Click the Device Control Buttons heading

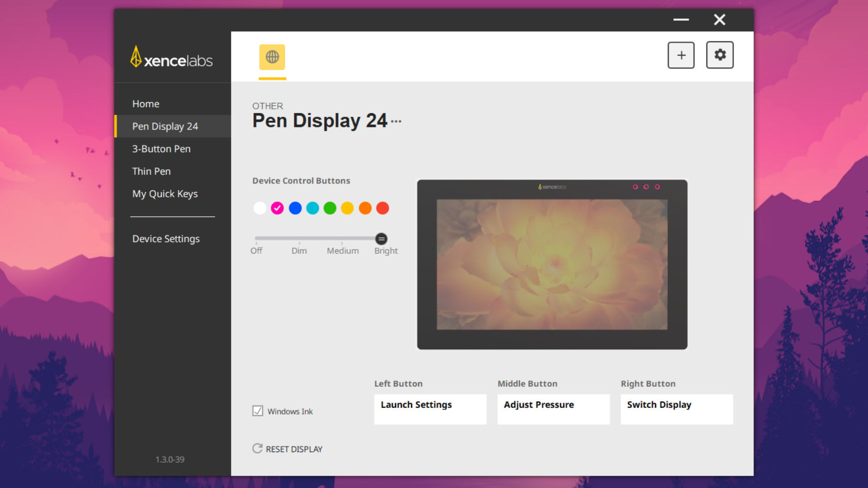(x=301, y=181)
